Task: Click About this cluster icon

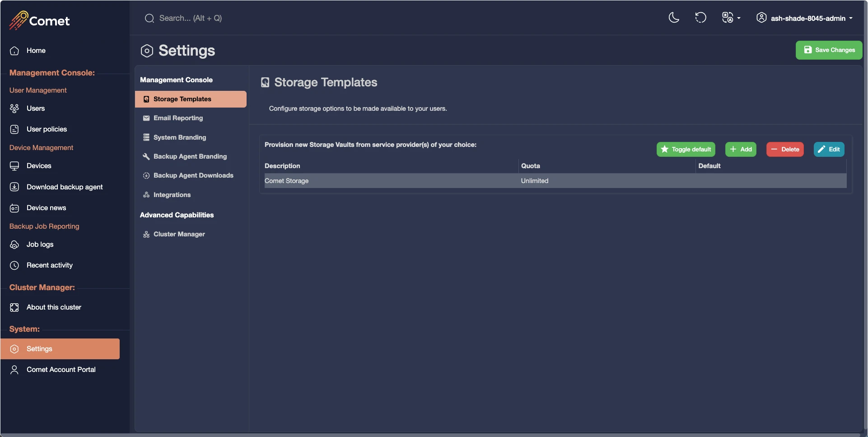Action: point(14,307)
